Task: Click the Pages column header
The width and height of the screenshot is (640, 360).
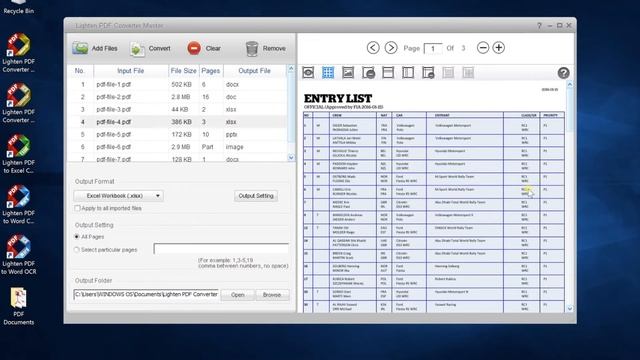Action: [x=211, y=71]
